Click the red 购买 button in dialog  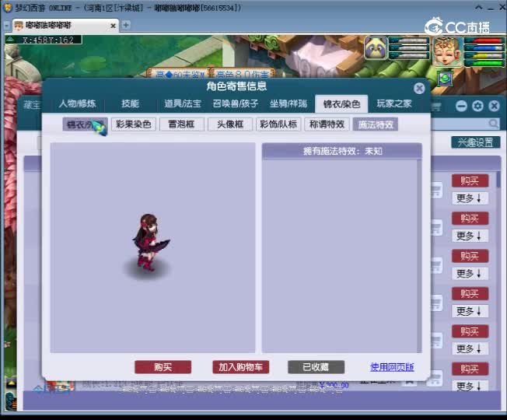pos(163,367)
